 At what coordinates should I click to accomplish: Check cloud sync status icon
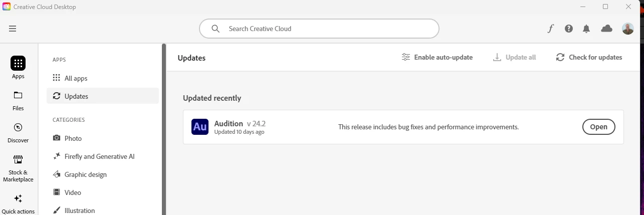606,29
